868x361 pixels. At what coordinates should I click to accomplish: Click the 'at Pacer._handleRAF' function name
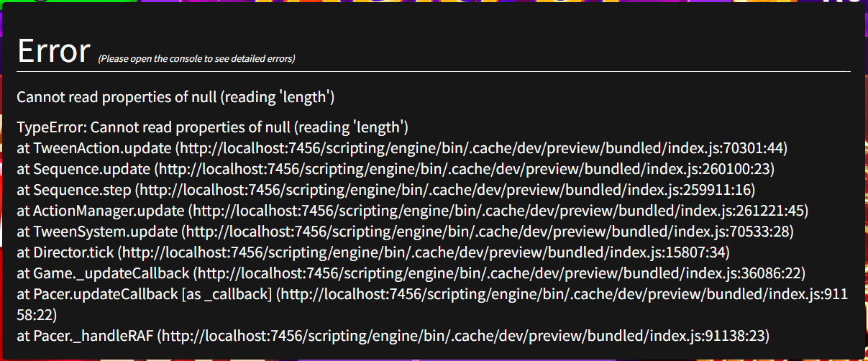click(x=86, y=336)
